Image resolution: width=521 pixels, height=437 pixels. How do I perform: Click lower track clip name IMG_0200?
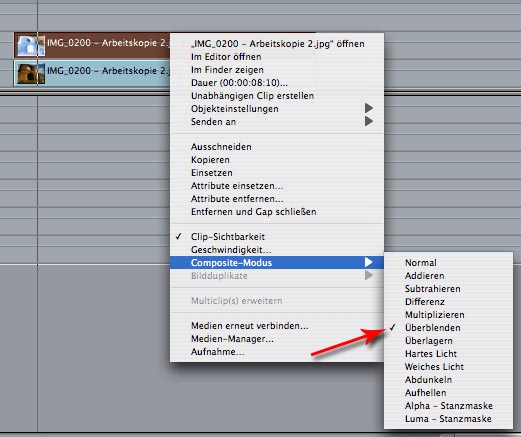click(108, 71)
